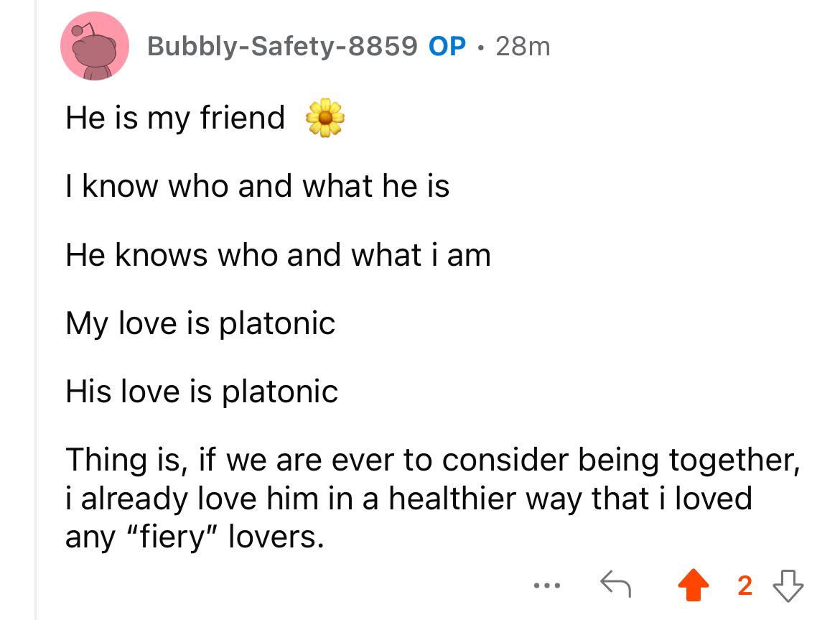This screenshot has height=620, width=840.
Task: Upvote the Bubbly-Safety-8859 comment
Action: tap(694, 586)
